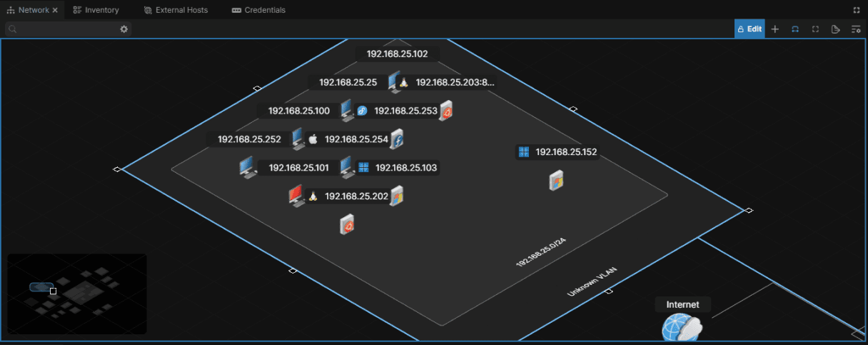The image size is (868, 345).
Task: Select host label 192.168.25.103
Action: (406, 168)
